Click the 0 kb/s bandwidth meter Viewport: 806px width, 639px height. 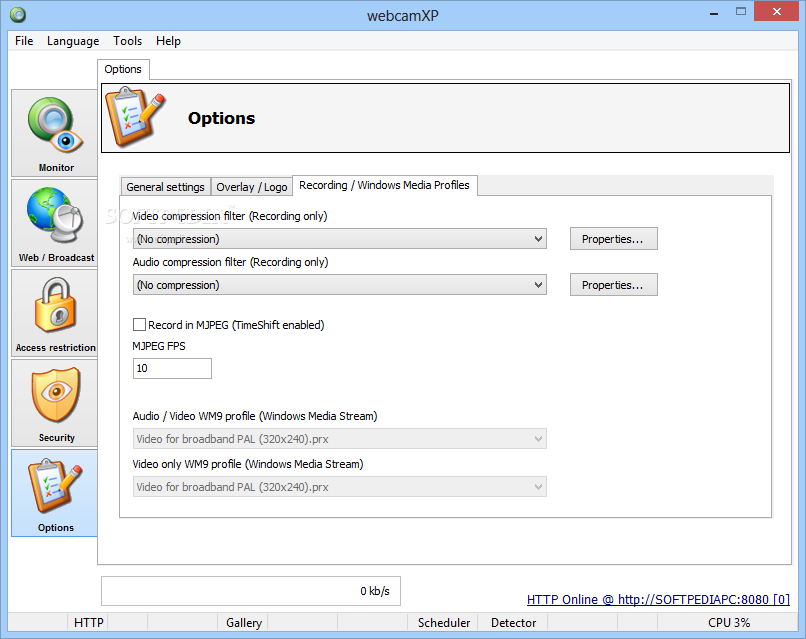251,591
